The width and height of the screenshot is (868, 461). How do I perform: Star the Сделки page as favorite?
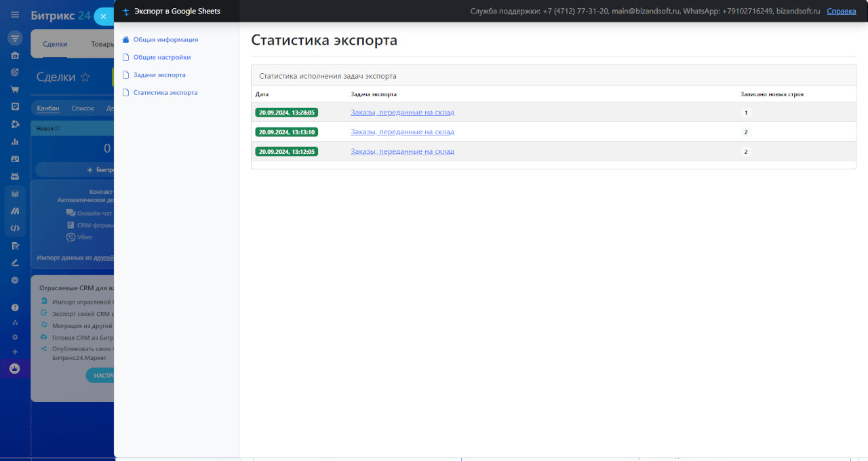[x=85, y=77]
